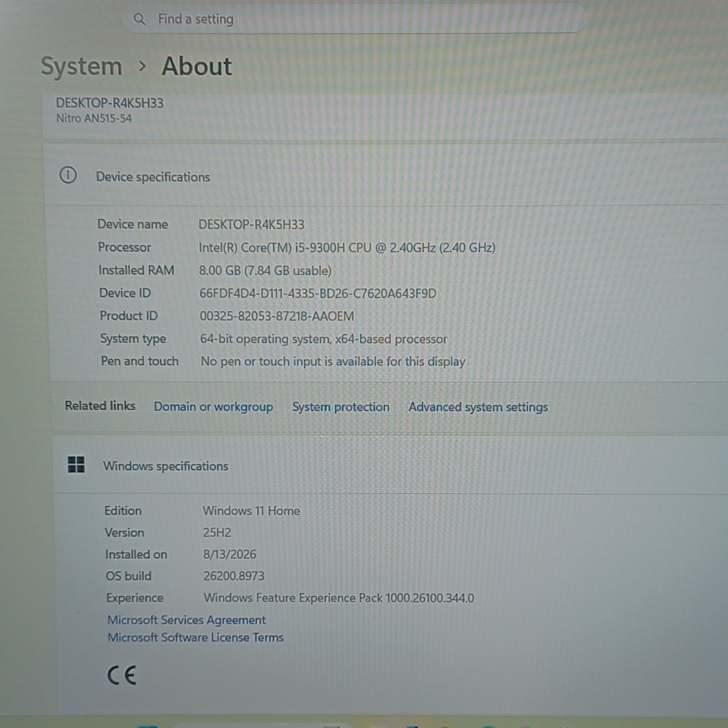The width and height of the screenshot is (728, 728).
Task: Go back to System via the breadcrumb
Action: 82,67
